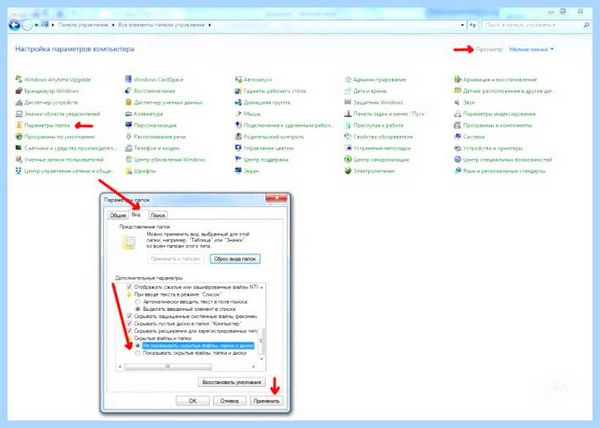Toggle 'Скрывать защищенные системные файлы' checkbox
The height and width of the screenshot is (428, 600).
(129, 316)
